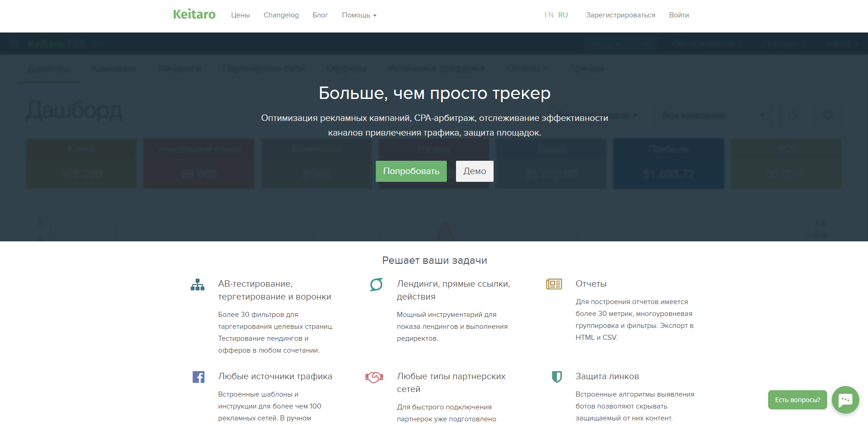Image resolution: width=868 pixels, height=425 pixels.
Task: Switch language to EN
Action: pyautogui.click(x=549, y=15)
